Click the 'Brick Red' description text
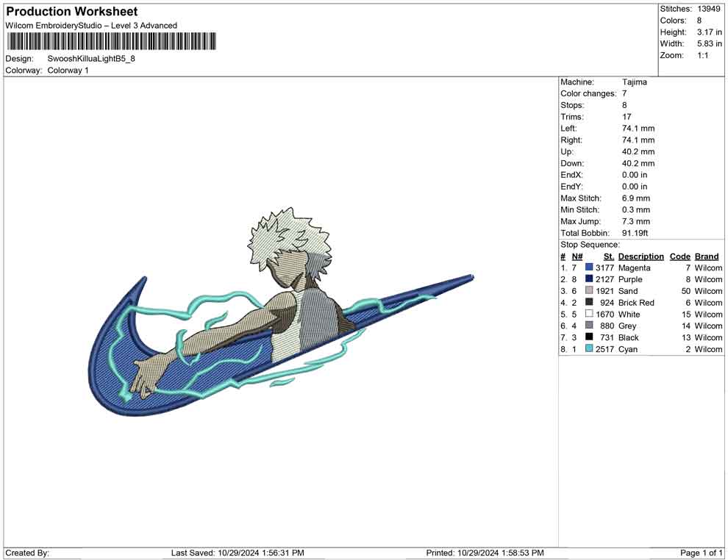Viewport: 728px width, 560px height. tap(636, 303)
